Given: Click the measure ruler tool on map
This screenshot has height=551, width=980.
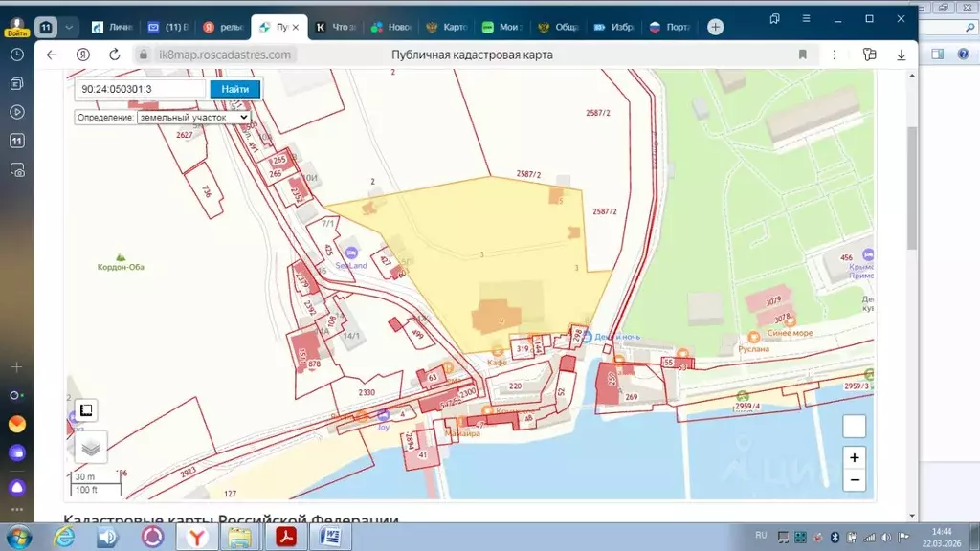Looking at the screenshot, I should coord(85,410).
